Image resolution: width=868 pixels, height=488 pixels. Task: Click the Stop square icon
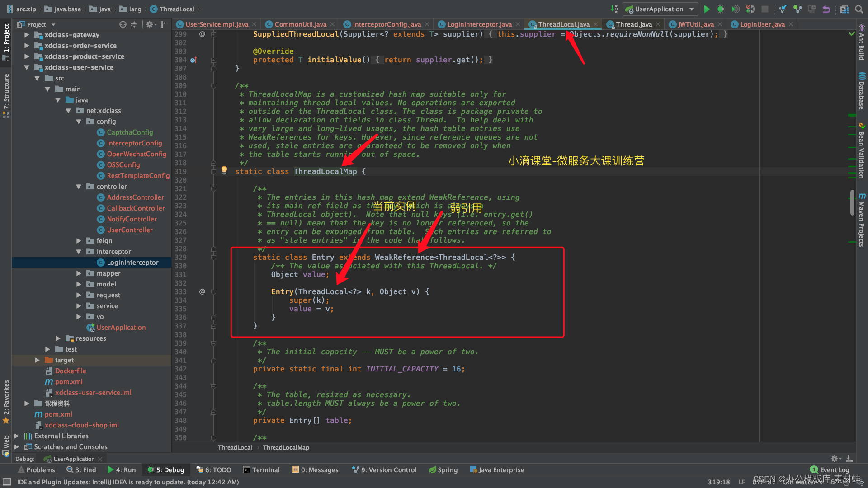[x=765, y=9]
